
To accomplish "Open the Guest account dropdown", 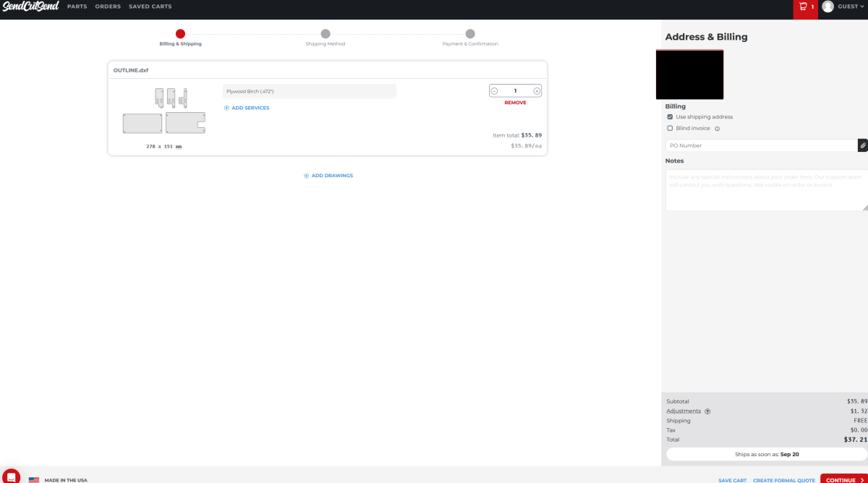I will pyautogui.click(x=851, y=7).
